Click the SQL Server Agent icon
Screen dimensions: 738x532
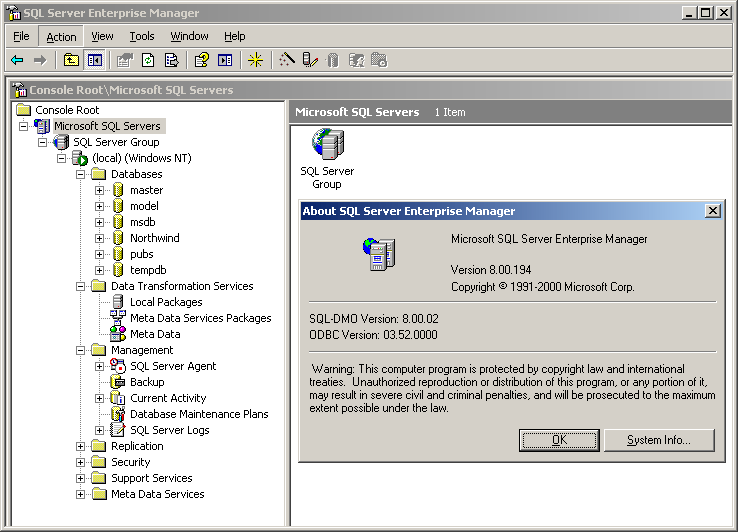[x=118, y=366]
